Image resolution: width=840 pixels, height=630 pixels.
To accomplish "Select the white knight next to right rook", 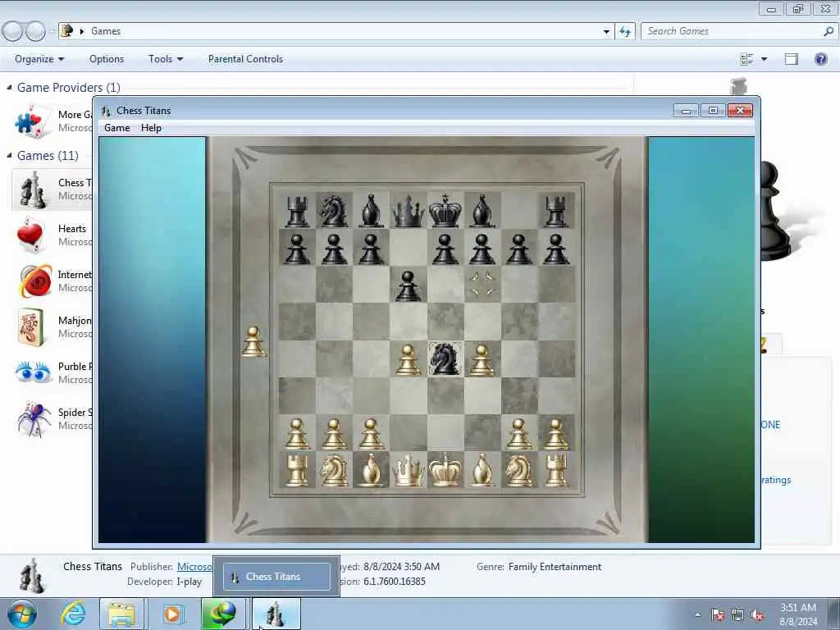I will [x=518, y=470].
